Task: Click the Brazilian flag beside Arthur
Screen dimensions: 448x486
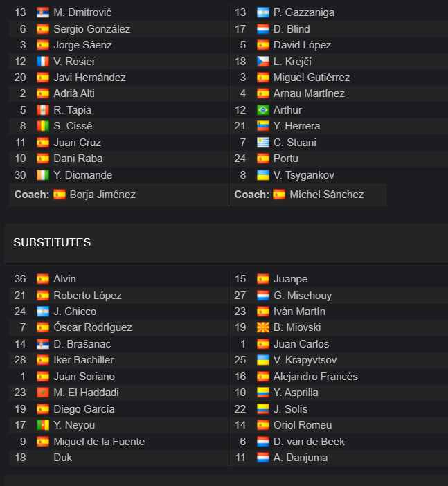Action: click(x=263, y=110)
